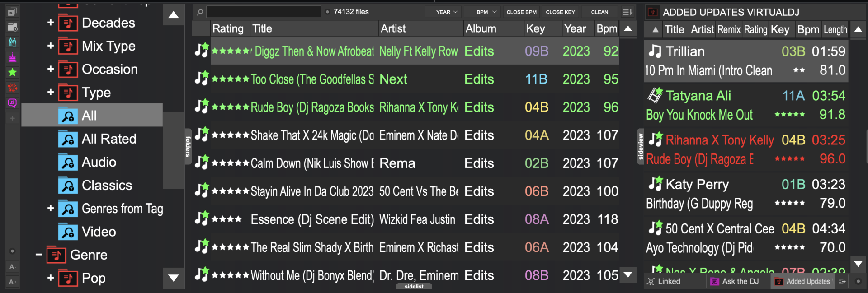Click the red fireworks sidebar icon
868x293 pixels.
(x=13, y=88)
